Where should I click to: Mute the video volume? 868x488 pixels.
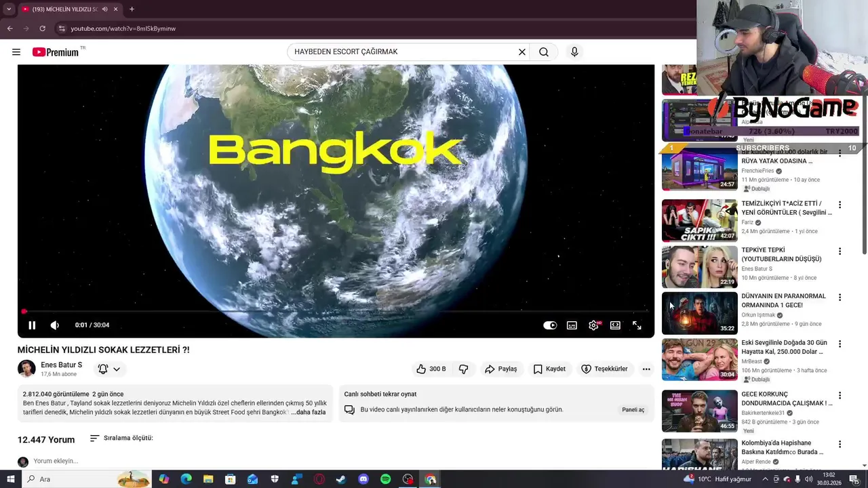[x=55, y=325]
